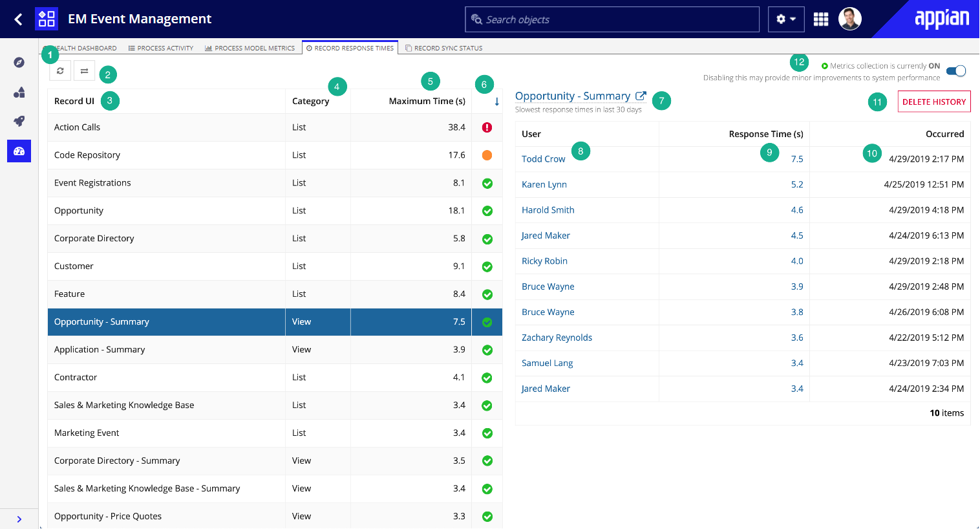Image resolution: width=980 pixels, height=529 pixels.
Task: Click the EM application logo icon
Action: click(x=47, y=19)
